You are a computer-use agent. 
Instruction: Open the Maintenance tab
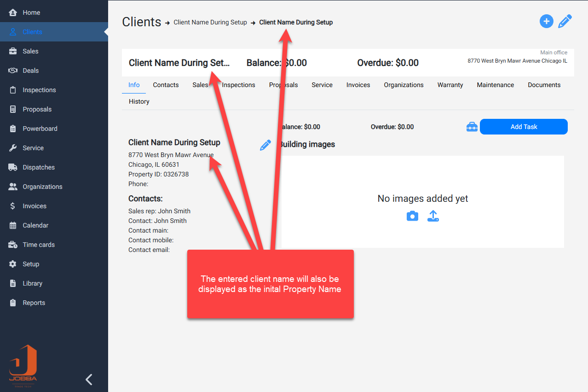pyautogui.click(x=495, y=85)
